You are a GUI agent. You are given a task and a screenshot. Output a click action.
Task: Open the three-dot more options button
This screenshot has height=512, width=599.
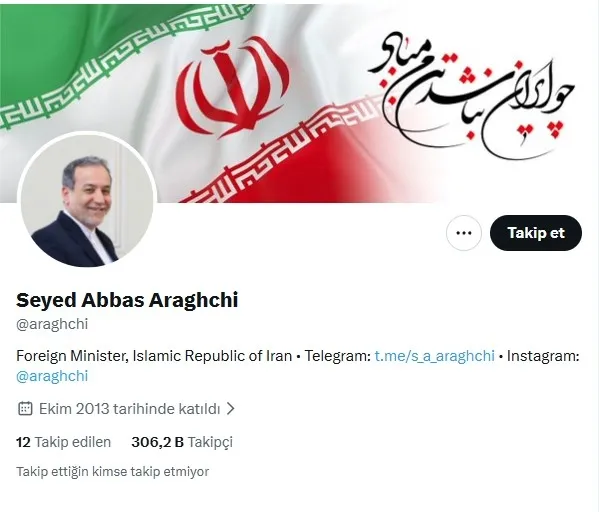coord(464,233)
